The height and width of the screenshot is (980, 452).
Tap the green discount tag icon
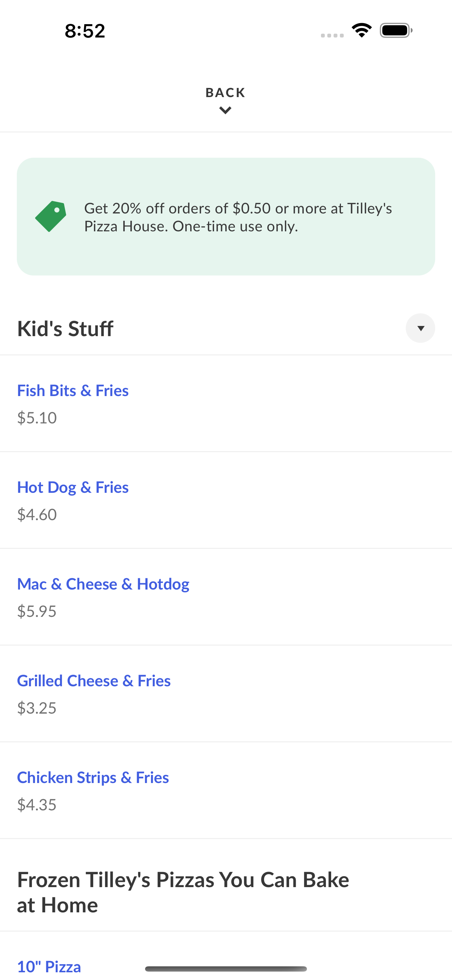click(x=50, y=217)
